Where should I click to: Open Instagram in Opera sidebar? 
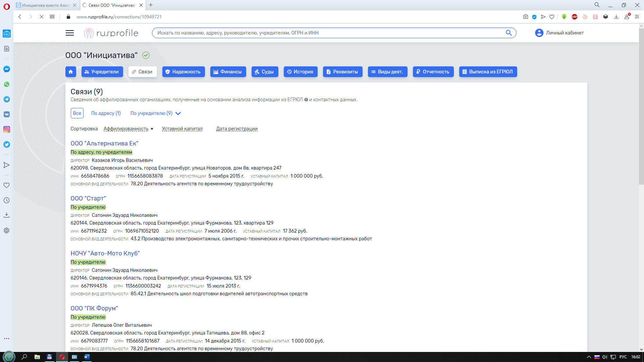click(x=7, y=129)
